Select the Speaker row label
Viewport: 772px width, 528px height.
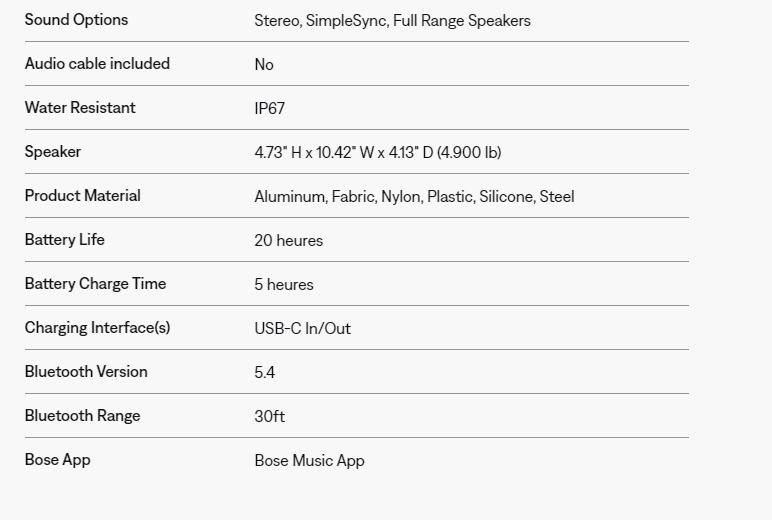point(53,152)
